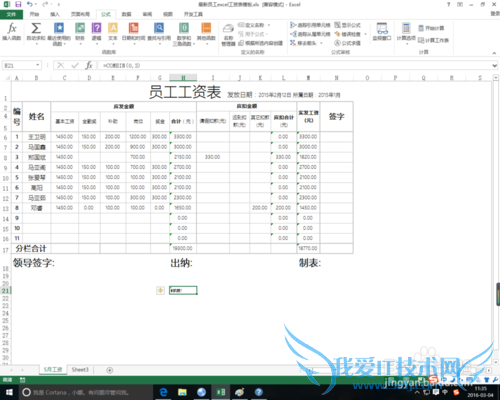500x400 pixels.
Task: Click the Insert Function fx ribbon icon
Action: [x=12, y=32]
